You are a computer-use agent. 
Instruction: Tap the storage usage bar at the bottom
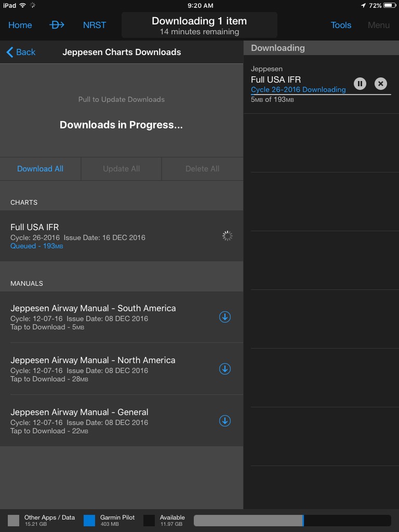click(x=292, y=520)
